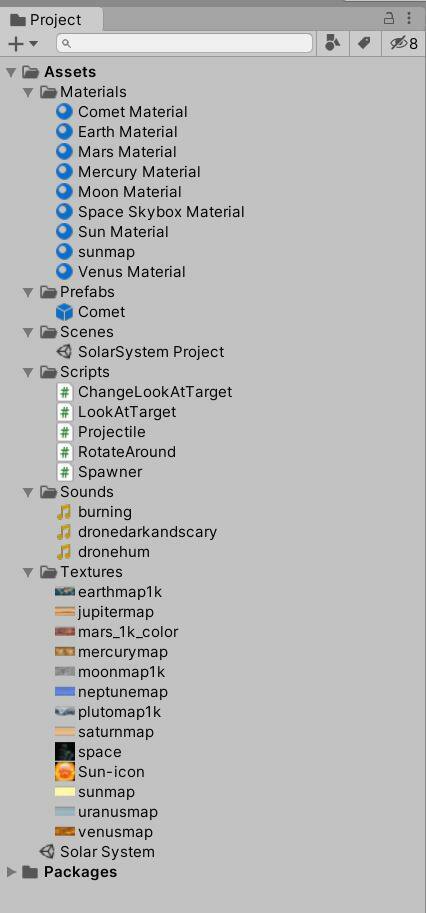Expand the Packages folder arrow
The height and width of the screenshot is (913, 426).
[x=10, y=872]
